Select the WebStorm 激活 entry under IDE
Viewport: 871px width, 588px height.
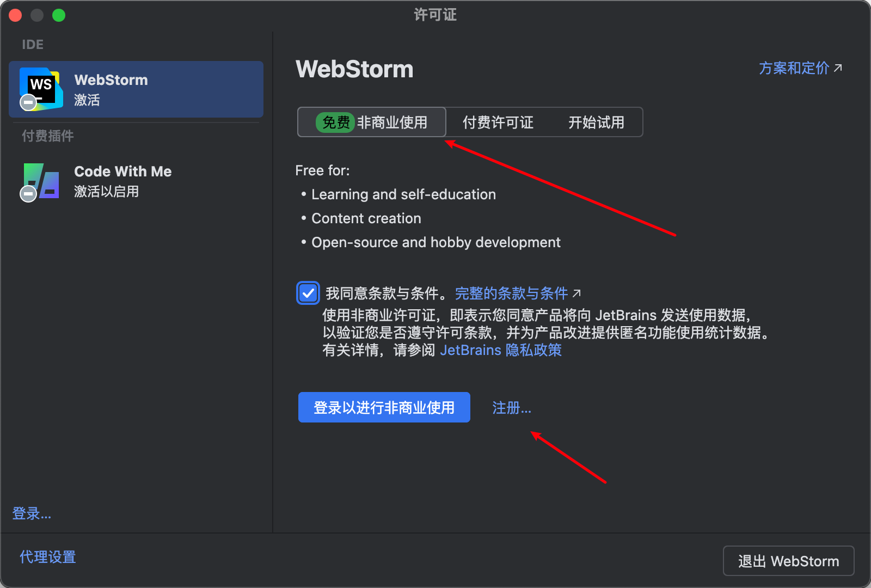click(136, 89)
